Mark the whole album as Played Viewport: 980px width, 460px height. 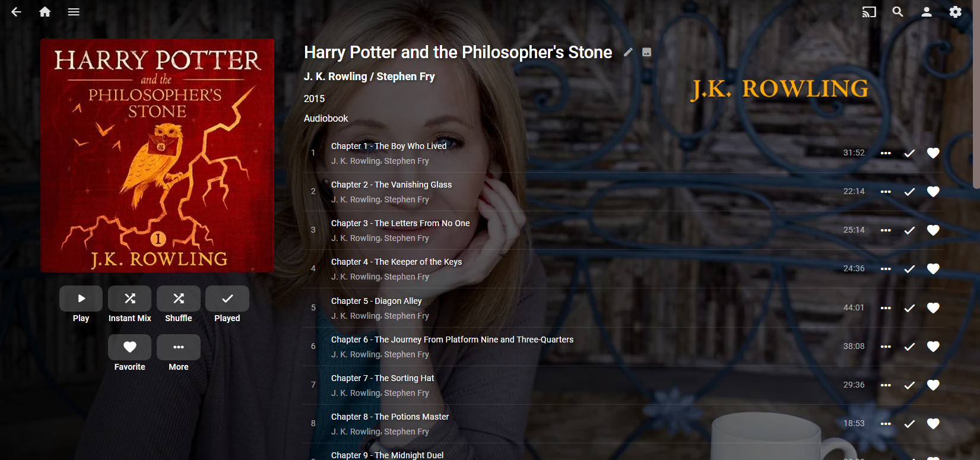(x=227, y=299)
